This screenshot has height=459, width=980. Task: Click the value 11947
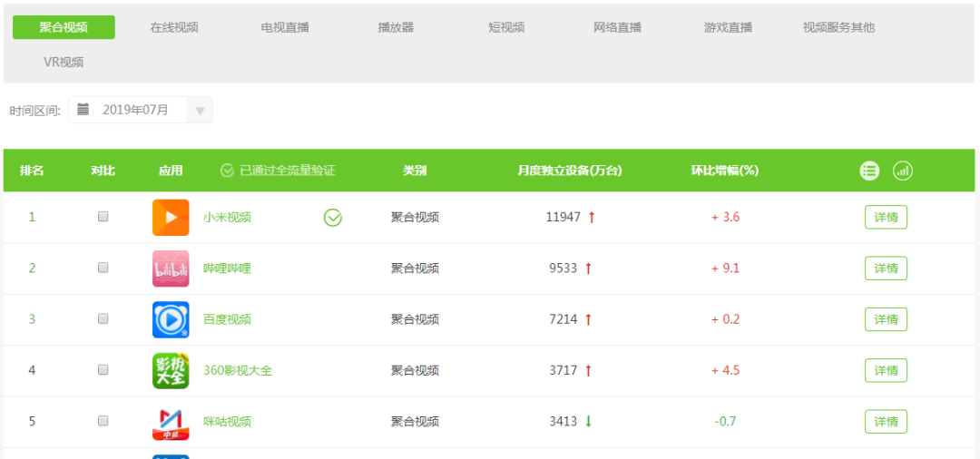click(563, 218)
